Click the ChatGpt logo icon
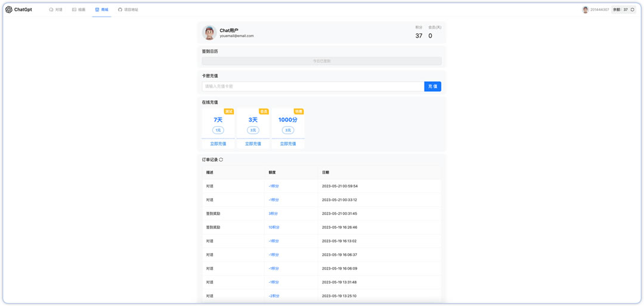Viewport: 644px width, 306px height. coord(9,10)
